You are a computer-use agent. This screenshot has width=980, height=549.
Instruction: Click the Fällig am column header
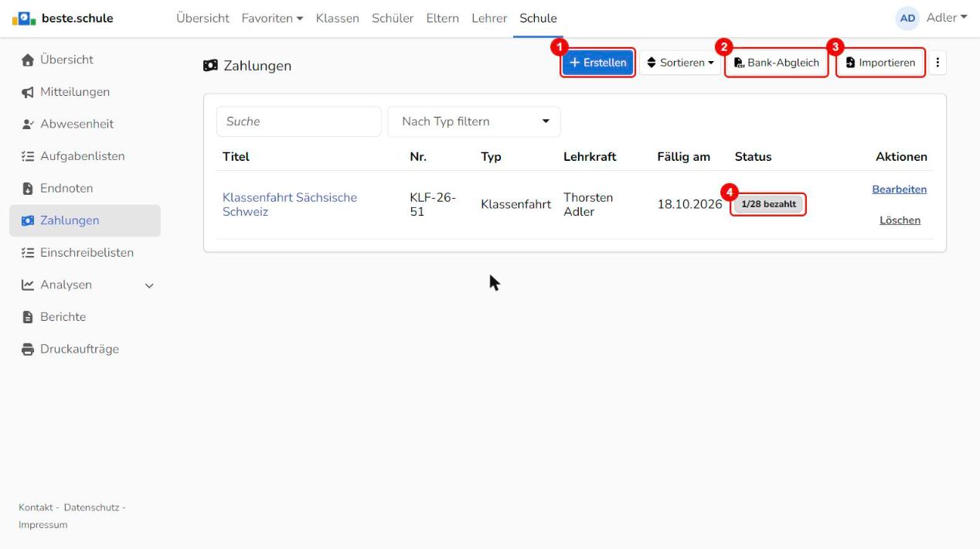pos(684,157)
